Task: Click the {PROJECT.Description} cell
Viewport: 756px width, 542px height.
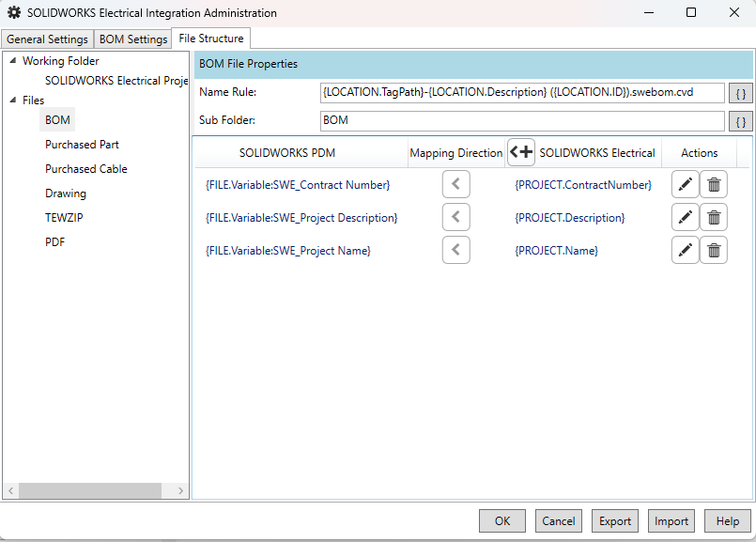Action: point(569,218)
